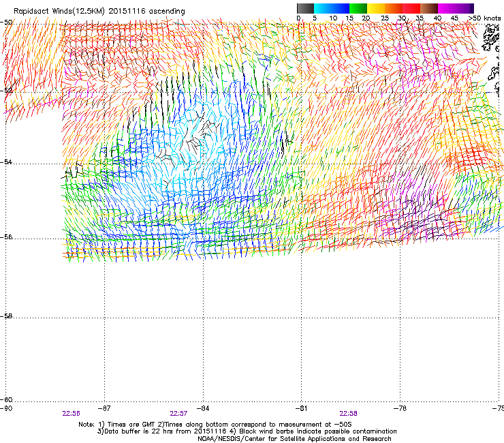Click the title text 'Rapidscat Winds(12.5KM) 20151116 ascending'
The height and width of the screenshot is (443, 504).
click(99, 12)
